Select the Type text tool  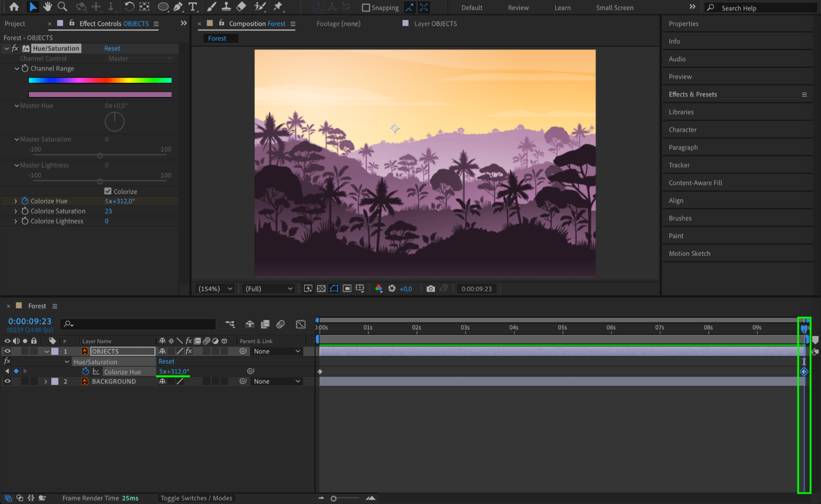click(x=192, y=7)
